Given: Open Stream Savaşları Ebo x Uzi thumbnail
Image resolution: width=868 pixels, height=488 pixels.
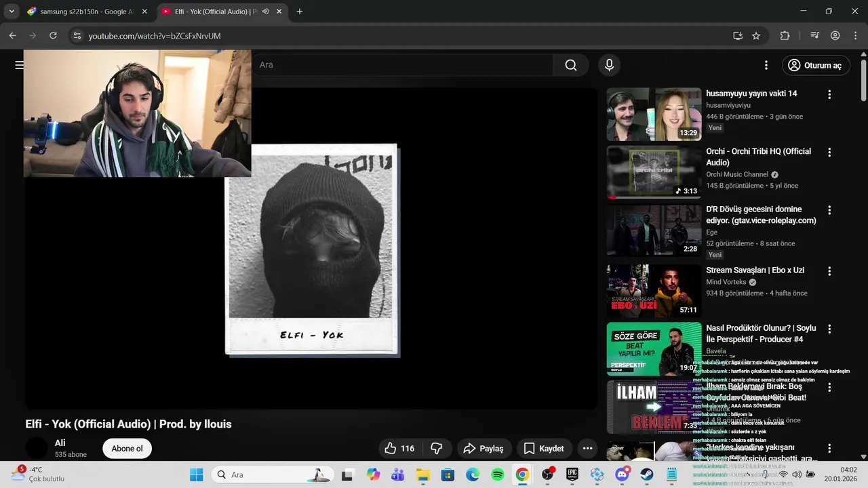Looking at the screenshot, I should [x=654, y=291].
